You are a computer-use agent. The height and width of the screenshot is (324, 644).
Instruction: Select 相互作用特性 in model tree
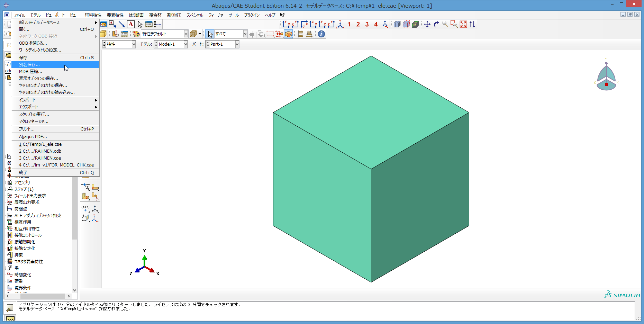tap(27, 229)
